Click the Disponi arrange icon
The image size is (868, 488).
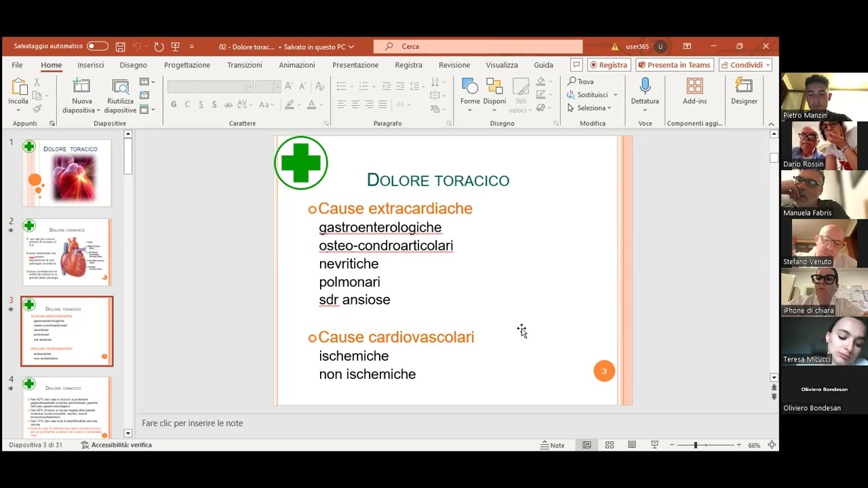pos(494,86)
